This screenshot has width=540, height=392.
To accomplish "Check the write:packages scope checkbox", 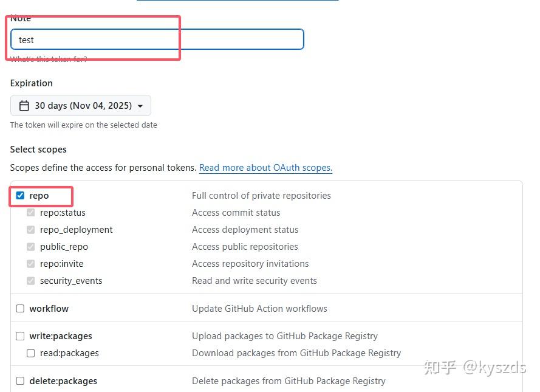I will 21,336.
